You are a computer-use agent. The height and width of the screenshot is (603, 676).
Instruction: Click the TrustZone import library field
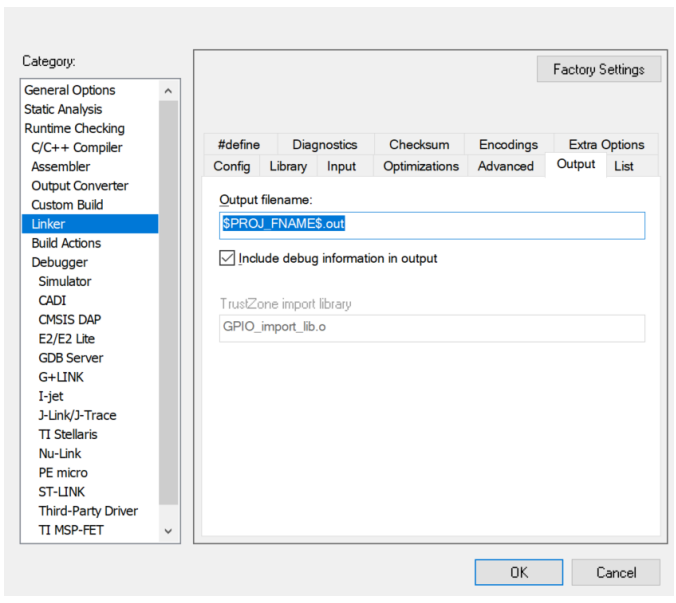pyautogui.click(x=431, y=328)
